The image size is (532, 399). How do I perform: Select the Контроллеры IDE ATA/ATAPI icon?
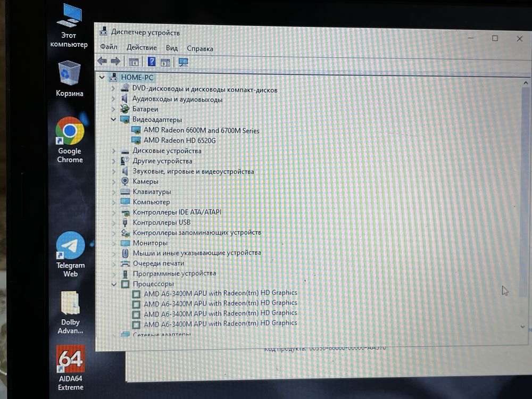coord(126,212)
